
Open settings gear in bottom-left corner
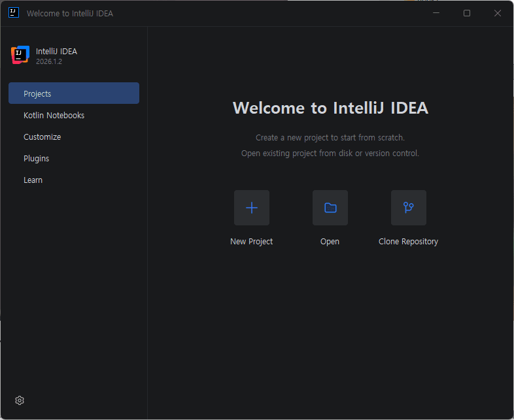pyautogui.click(x=20, y=400)
